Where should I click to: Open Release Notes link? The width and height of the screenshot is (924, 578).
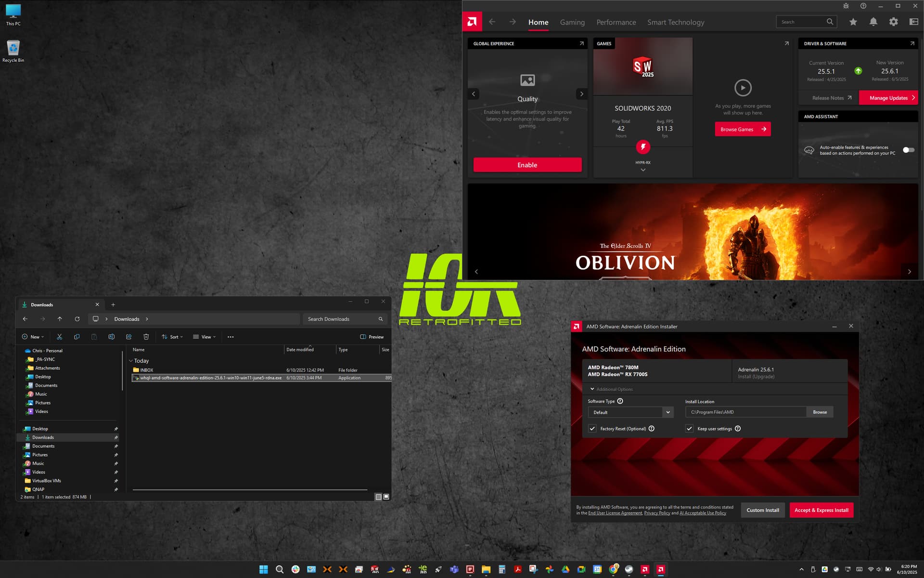832,98
